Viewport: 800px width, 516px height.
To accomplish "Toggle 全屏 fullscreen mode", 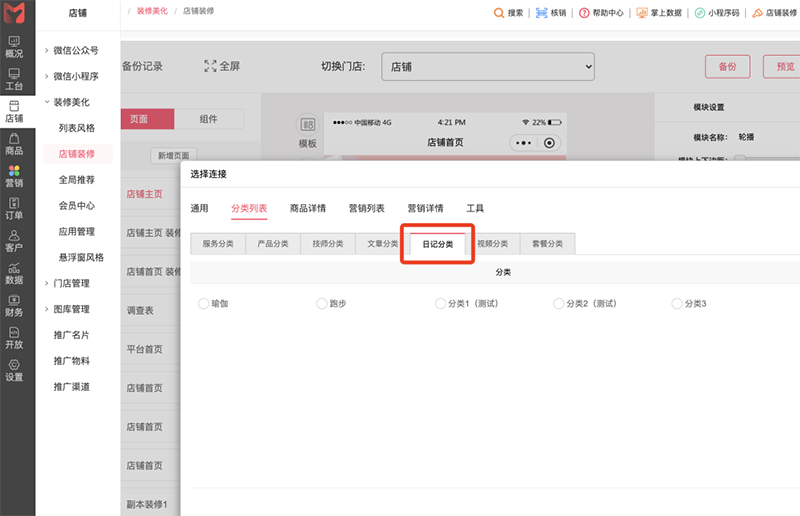I will point(222,67).
